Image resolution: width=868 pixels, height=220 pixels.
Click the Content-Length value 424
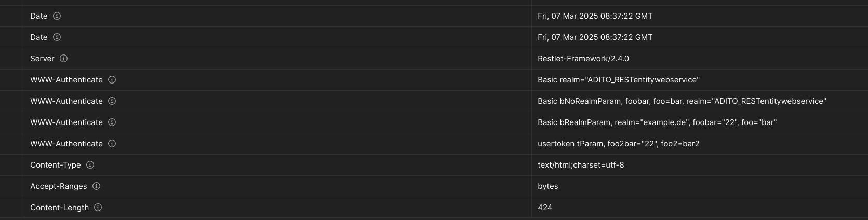pyautogui.click(x=545, y=208)
